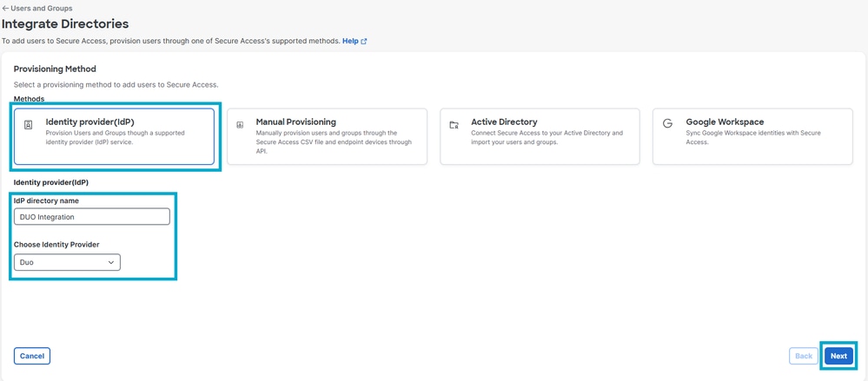868x381 pixels.
Task: Click the Back button
Action: tap(803, 356)
